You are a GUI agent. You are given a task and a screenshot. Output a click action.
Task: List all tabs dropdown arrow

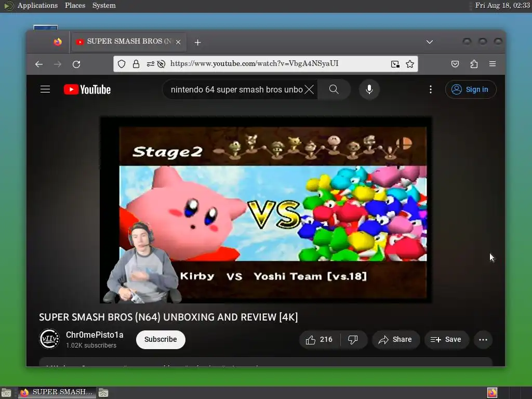[430, 42]
